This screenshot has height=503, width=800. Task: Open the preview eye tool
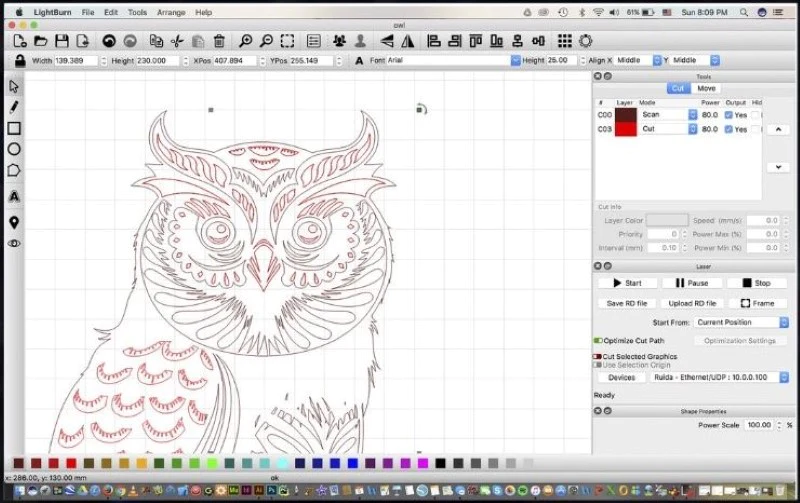[14, 243]
